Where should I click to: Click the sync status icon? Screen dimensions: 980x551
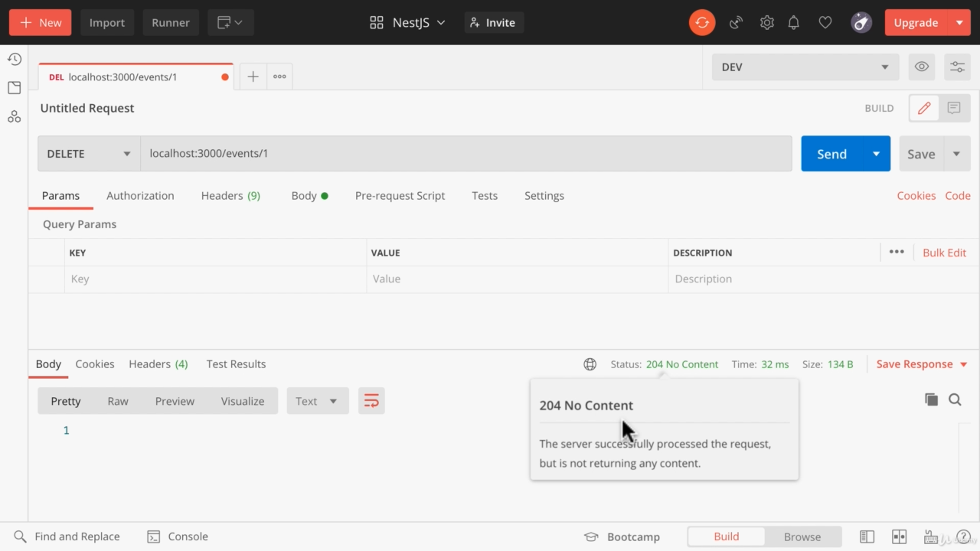pos(701,22)
